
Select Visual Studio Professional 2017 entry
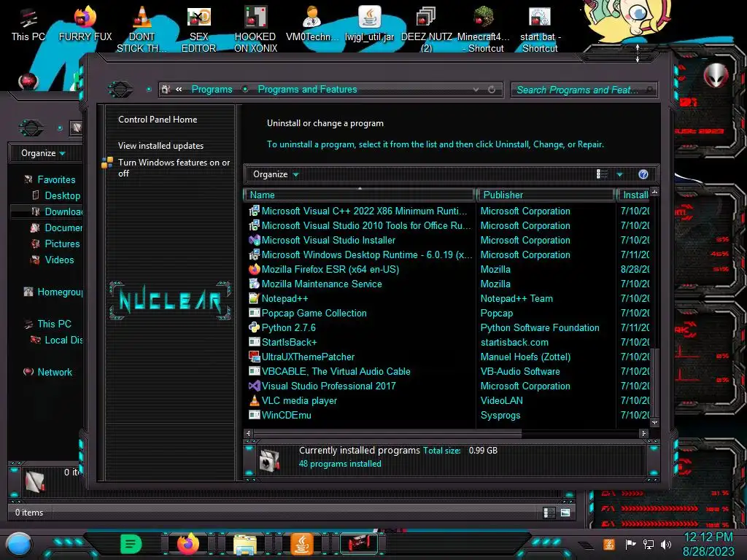point(328,386)
